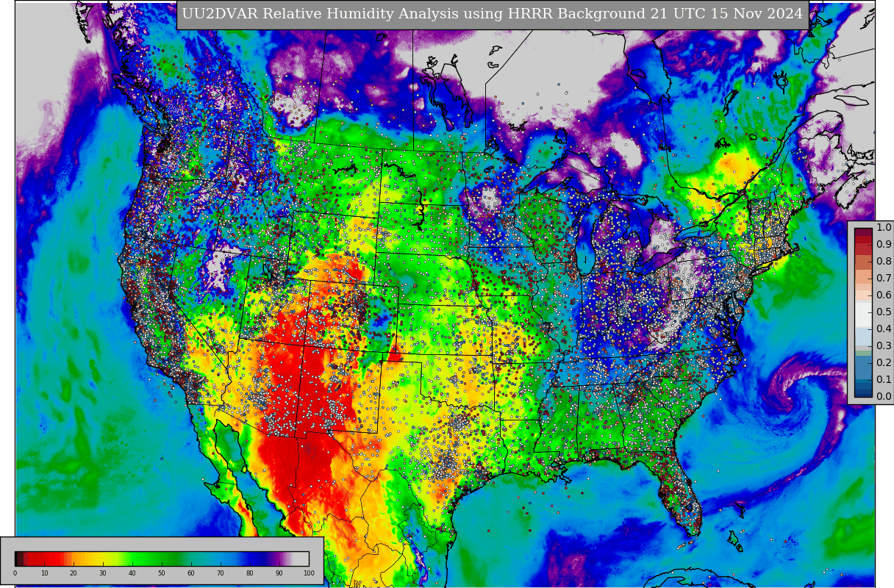Image resolution: width=894 pixels, height=588 pixels.
Task: Click the 20 tick label on humidity colorbar
Action: click(74, 573)
